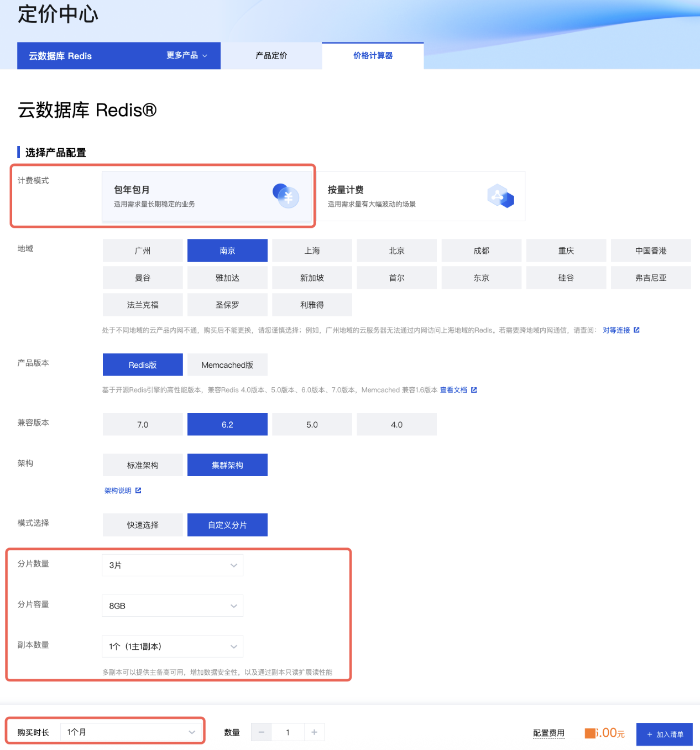Select Memcached版 product version
Screen dimensions: 700x750
click(x=227, y=365)
